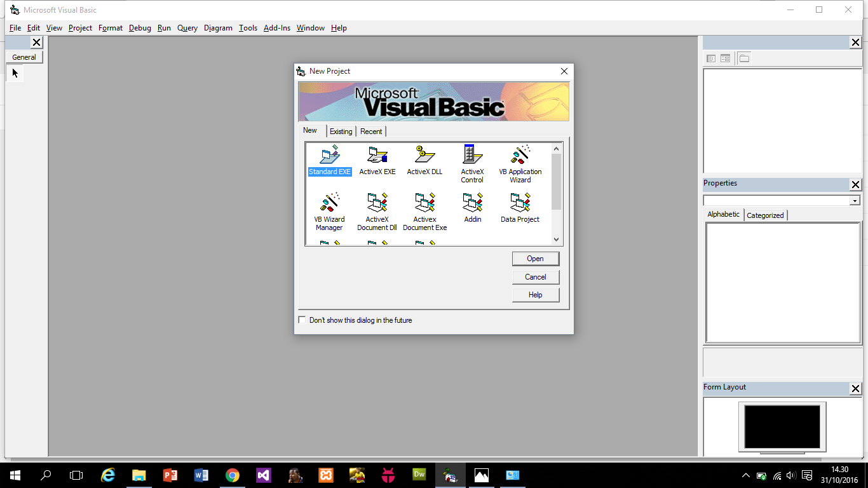
Task: Open the Add-Ins menu
Action: click(277, 28)
